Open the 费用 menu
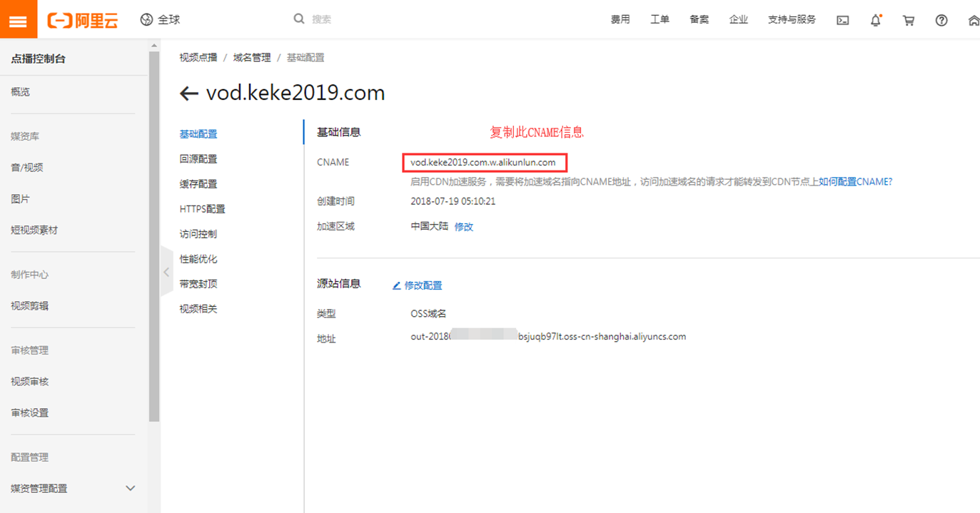Screen dimensions: 980x513 620,20
